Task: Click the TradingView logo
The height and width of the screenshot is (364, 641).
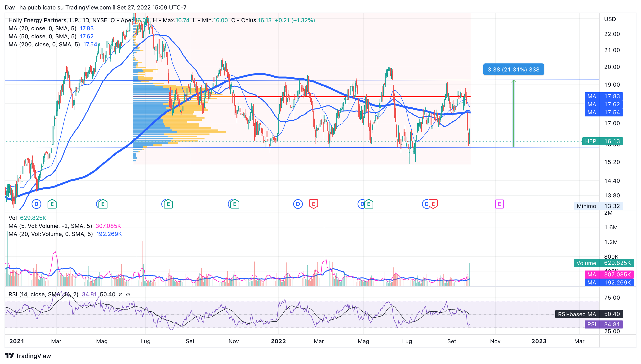Action: point(28,356)
